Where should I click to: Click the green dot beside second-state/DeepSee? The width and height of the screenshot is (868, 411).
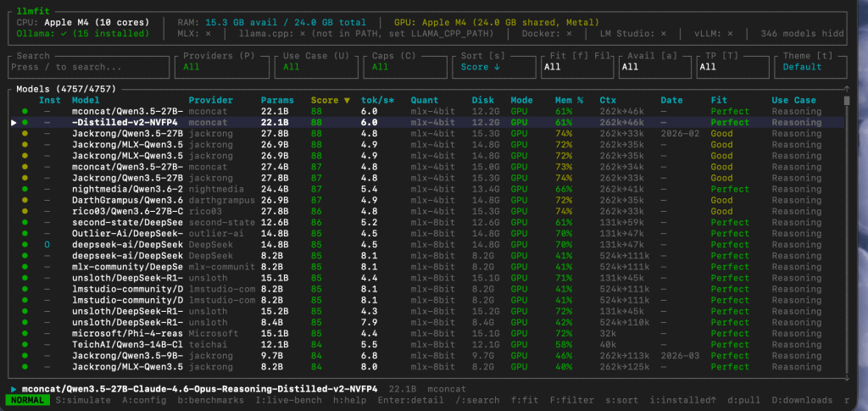pos(25,222)
